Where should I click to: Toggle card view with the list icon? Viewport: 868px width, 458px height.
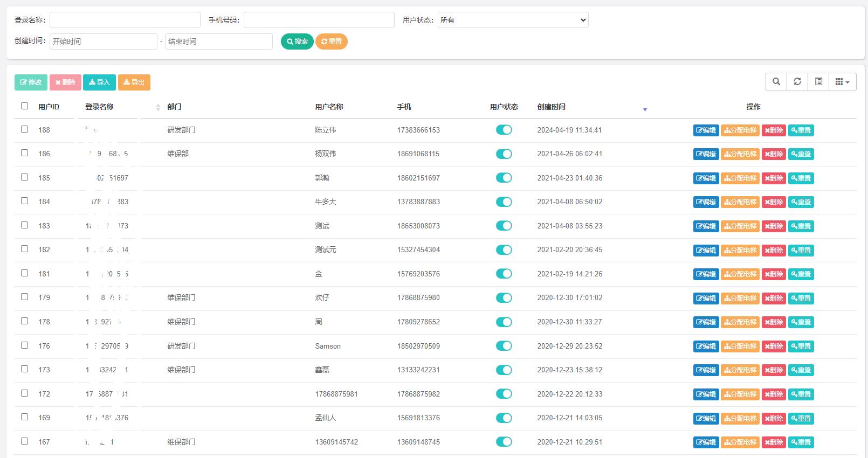pyautogui.click(x=818, y=82)
